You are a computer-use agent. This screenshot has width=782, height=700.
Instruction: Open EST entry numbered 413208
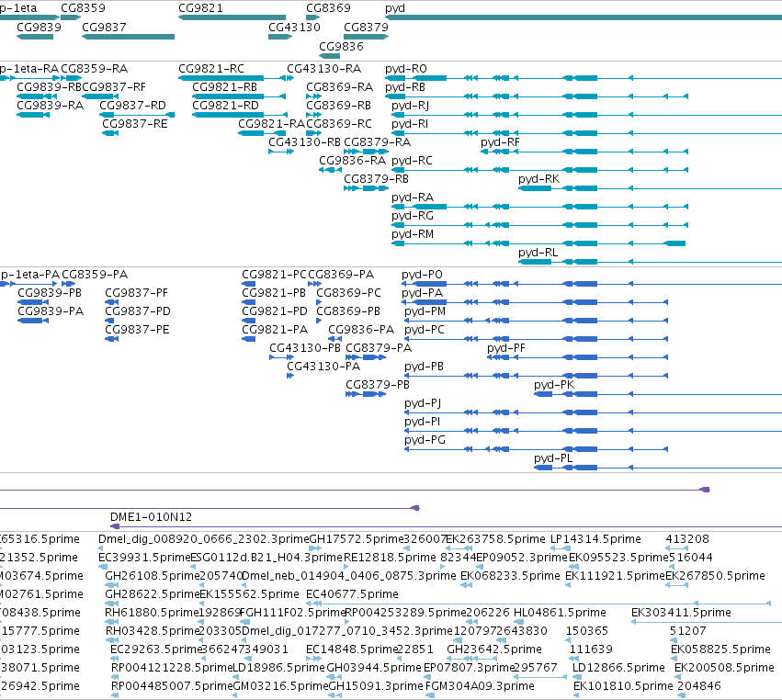pyautogui.click(x=687, y=539)
